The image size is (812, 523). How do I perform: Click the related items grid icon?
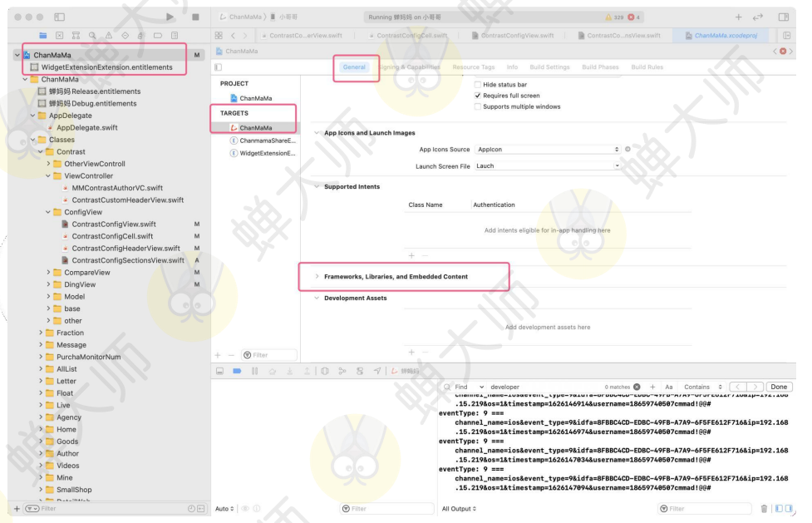(219, 36)
